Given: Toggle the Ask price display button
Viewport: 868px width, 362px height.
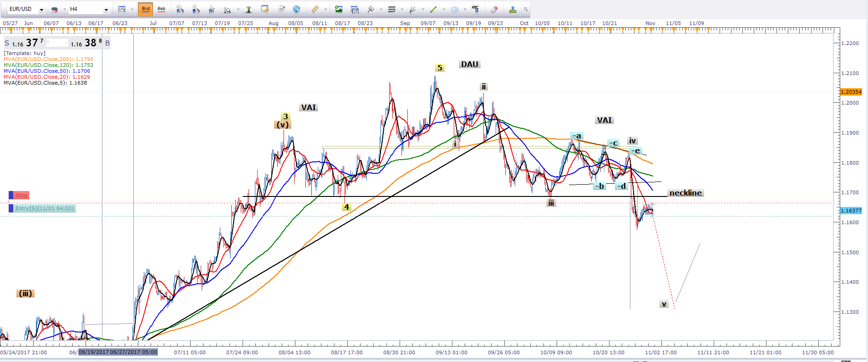Looking at the screenshot, I should (162, 9).
